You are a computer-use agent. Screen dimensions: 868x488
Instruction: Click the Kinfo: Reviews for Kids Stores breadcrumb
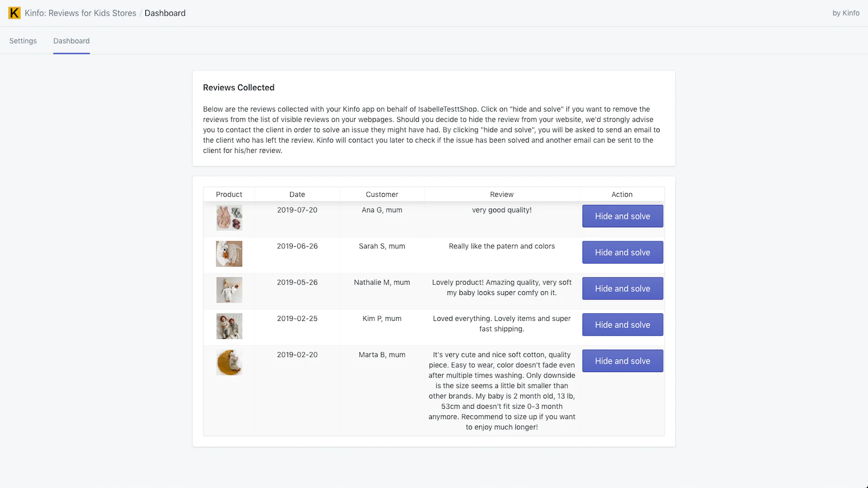click(80, 13)
